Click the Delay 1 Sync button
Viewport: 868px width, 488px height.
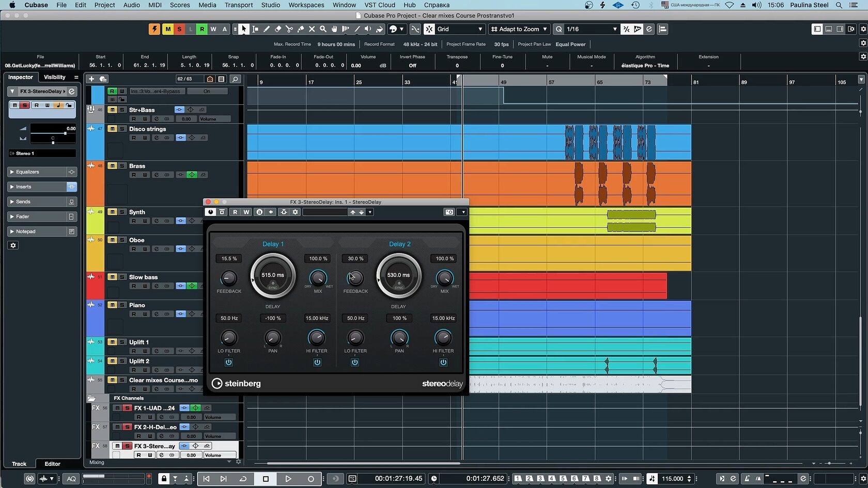tap(273, 286)
